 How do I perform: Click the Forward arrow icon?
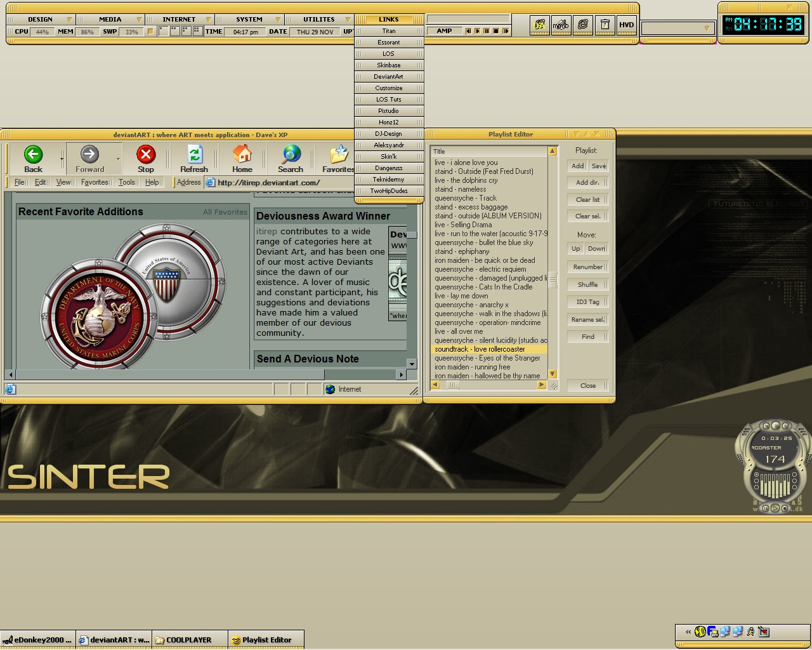(89, 154)
